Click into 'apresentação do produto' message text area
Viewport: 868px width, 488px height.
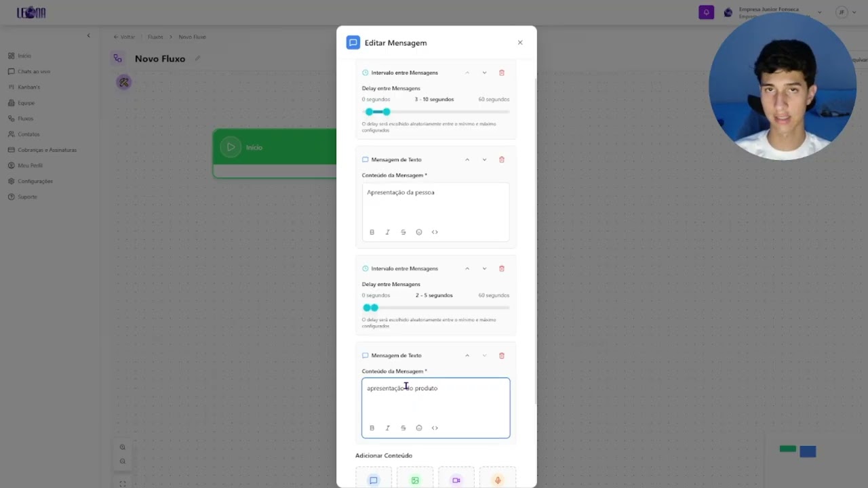click(435, 400)
